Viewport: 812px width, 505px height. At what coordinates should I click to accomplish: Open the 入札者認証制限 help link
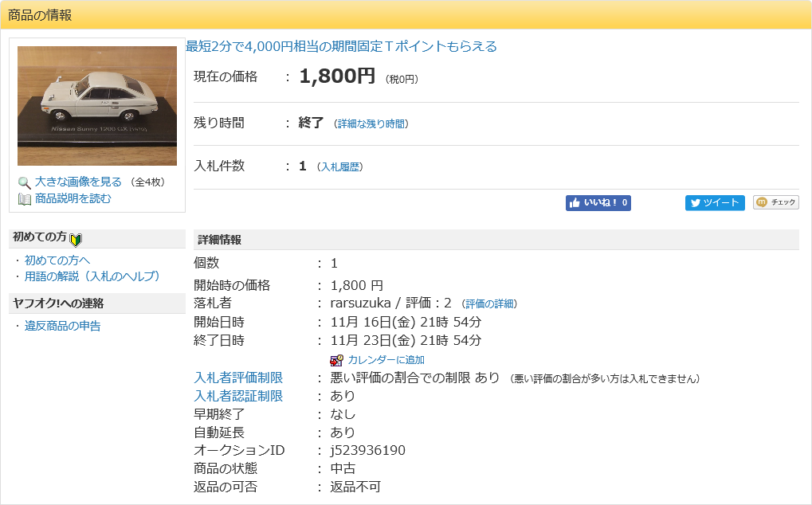point(238,396)
